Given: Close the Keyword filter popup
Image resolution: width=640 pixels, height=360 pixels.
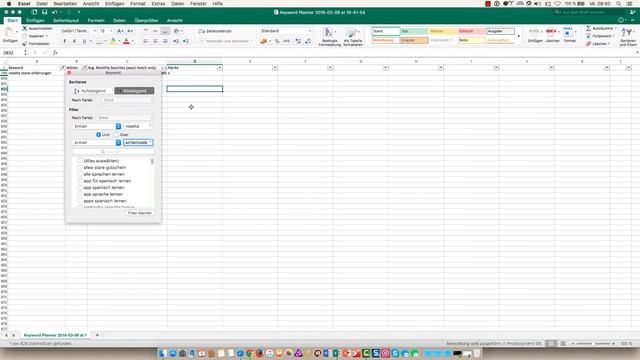Looking at the screenshot, I should point(69,73).
